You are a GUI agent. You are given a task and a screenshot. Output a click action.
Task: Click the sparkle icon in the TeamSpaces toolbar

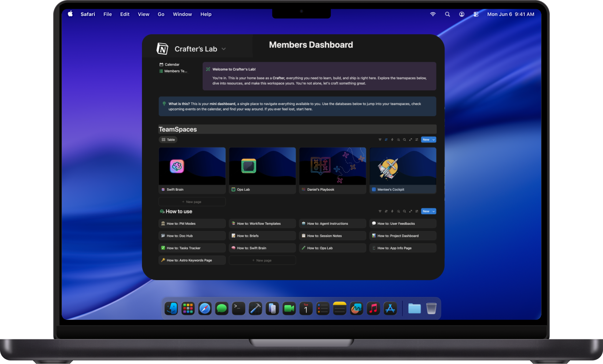click(x=398, y=140)
